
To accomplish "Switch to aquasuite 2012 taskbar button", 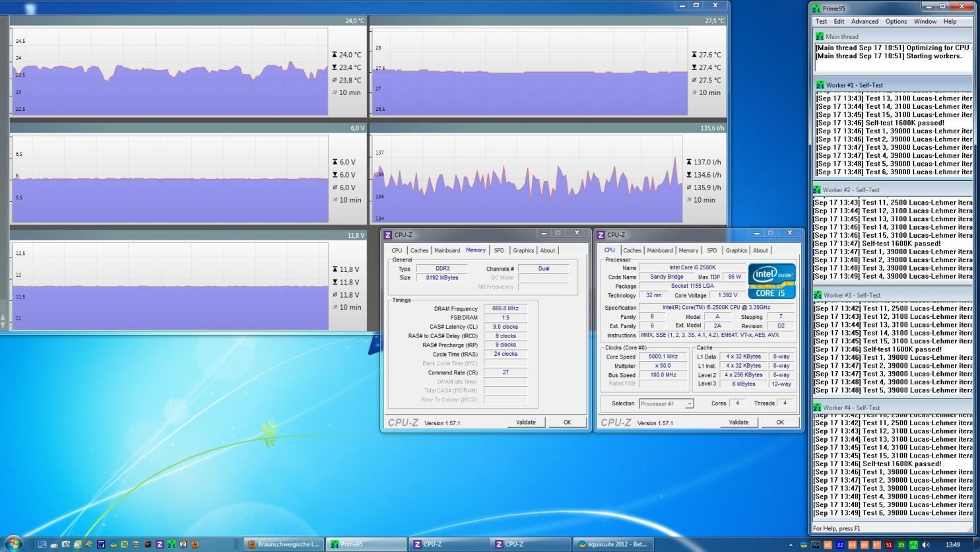I will [614, 544].
